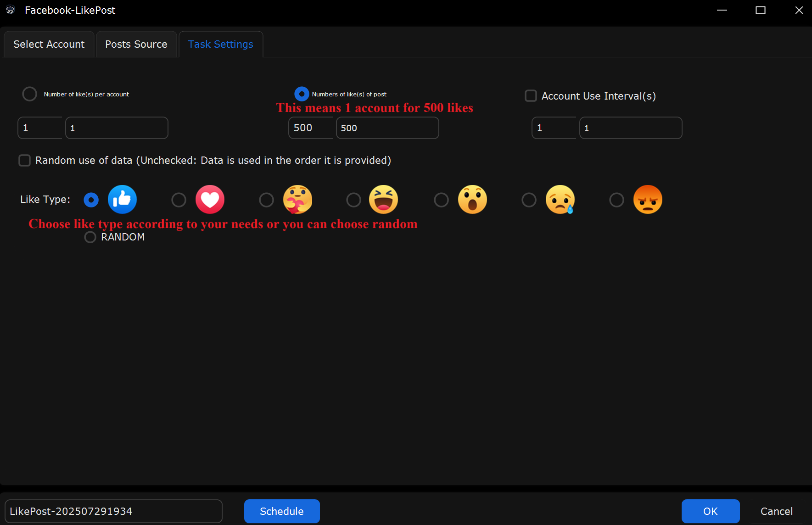
Task: Pick the Haha reaction radio button
Action: (353, 200)
